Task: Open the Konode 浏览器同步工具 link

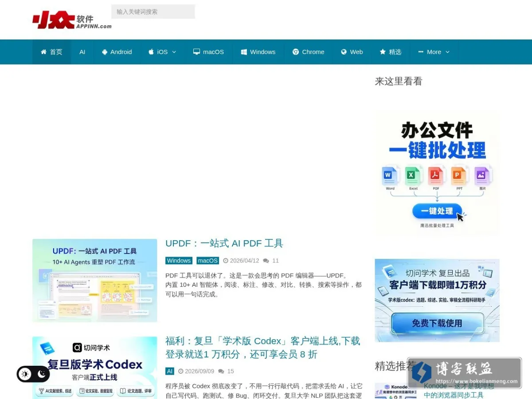Action: (x=459, y=391)
